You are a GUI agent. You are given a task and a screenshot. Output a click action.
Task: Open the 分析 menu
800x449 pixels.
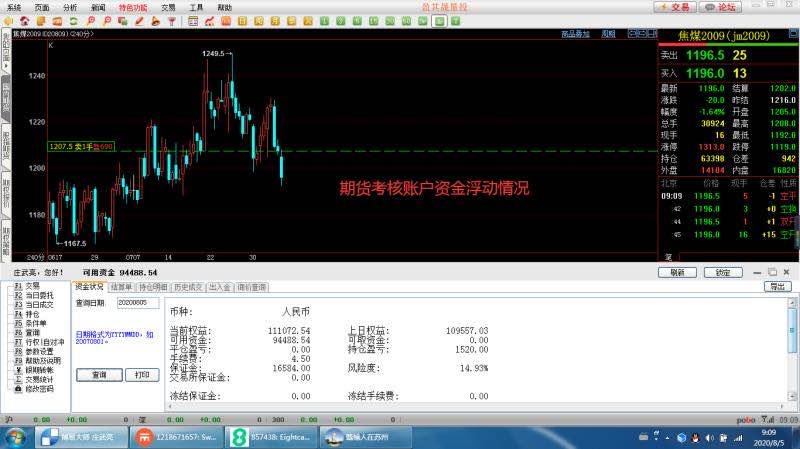70,7
